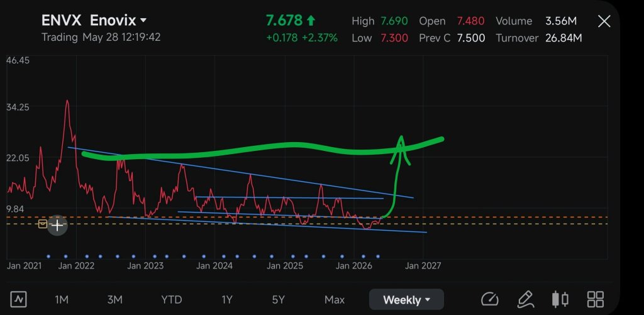Viewport: 644px width, 315px height.
Task: Click the small order marker icon near price line
Action: click(x=43, y=224)
